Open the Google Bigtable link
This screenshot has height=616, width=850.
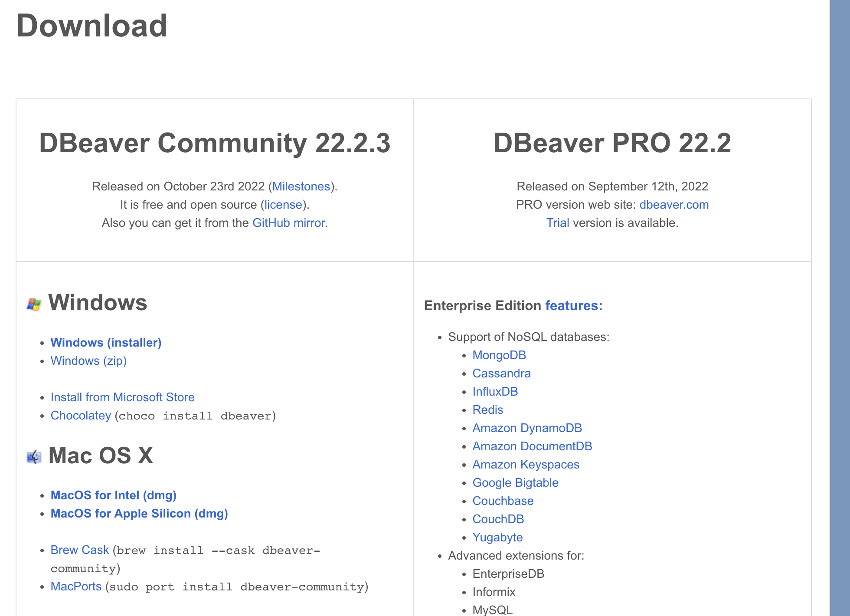[516, 483]
